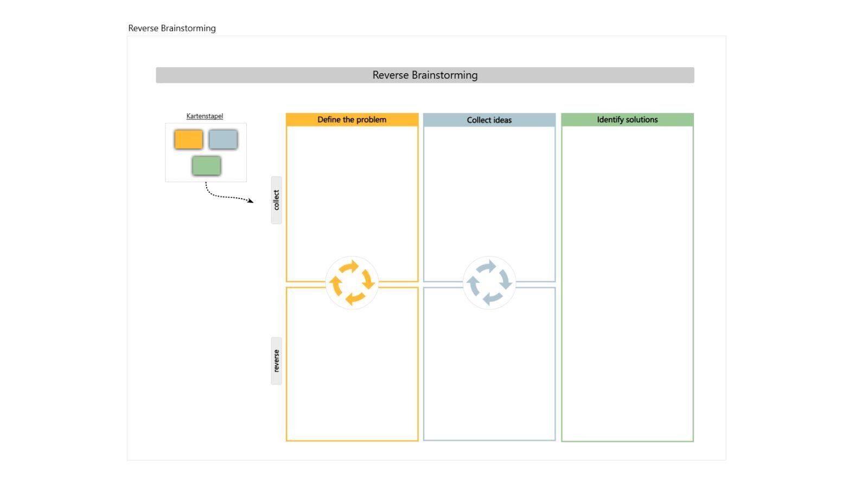Pick the orange card from the Kartenstapel

(189, 139)
